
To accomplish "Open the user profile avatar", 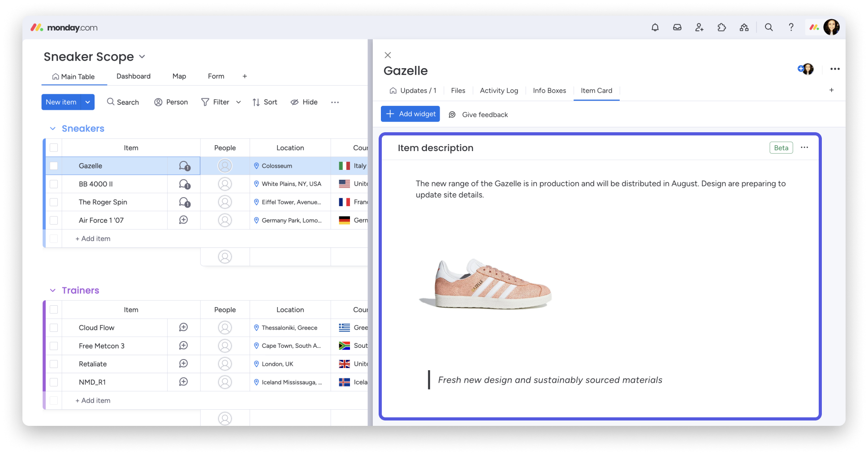I will click(831, 27).
